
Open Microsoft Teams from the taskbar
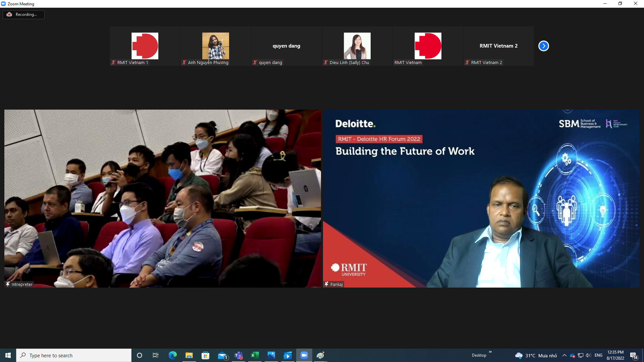[x=238, y=355]
